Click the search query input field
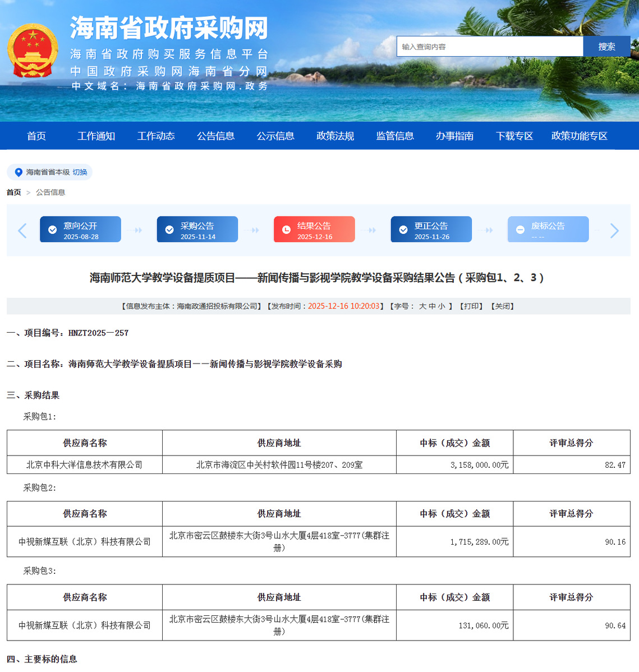 [x=489, y=47]
